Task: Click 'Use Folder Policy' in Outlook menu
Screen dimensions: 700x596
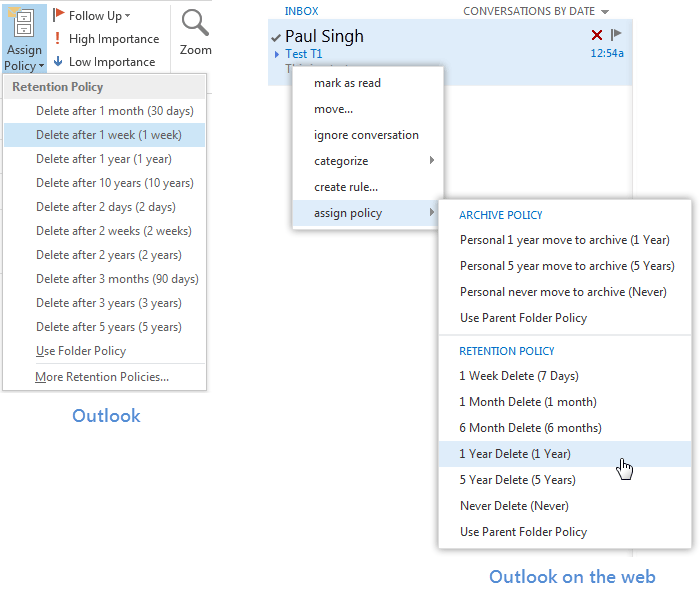Action: tap(81, 351)
